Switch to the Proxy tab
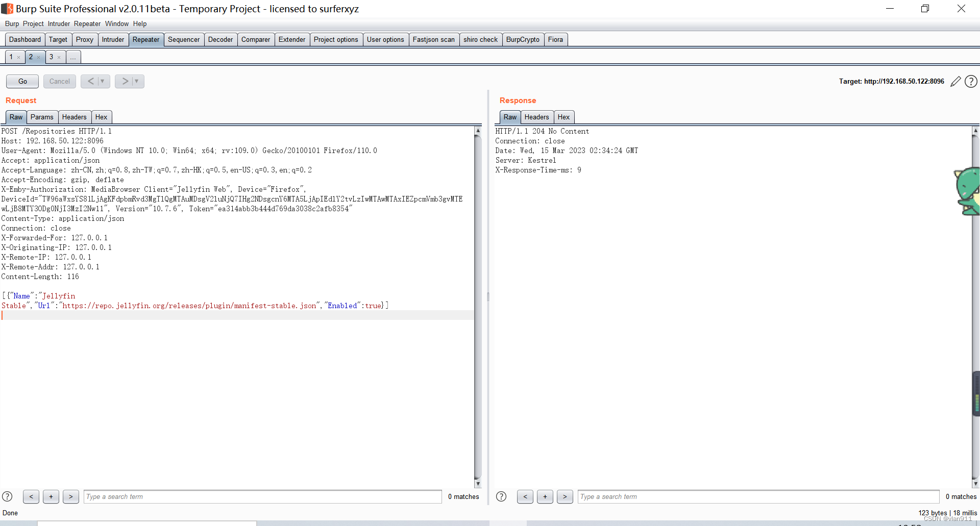Screen dimensions: 980x526 (x=85, y=40)
